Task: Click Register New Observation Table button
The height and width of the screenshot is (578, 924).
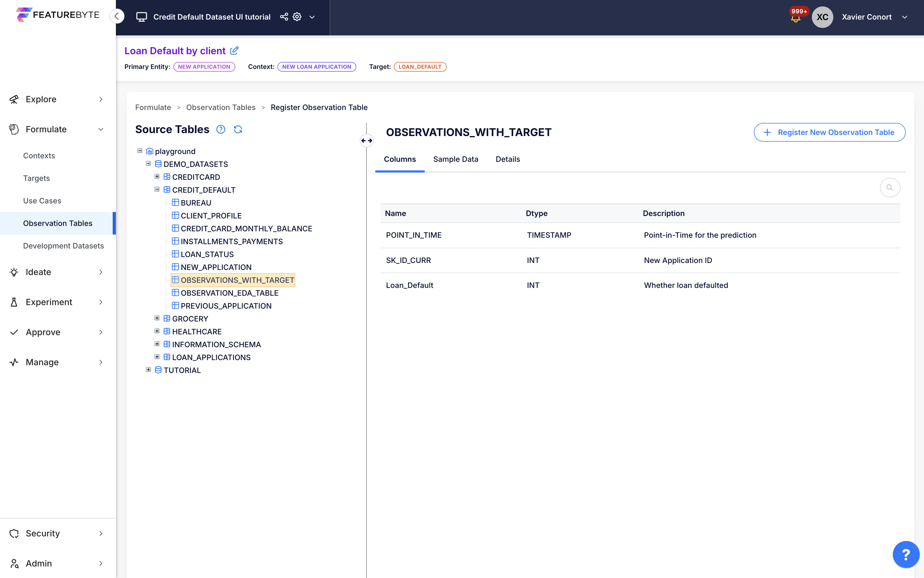Action: (x=829, y=132)
